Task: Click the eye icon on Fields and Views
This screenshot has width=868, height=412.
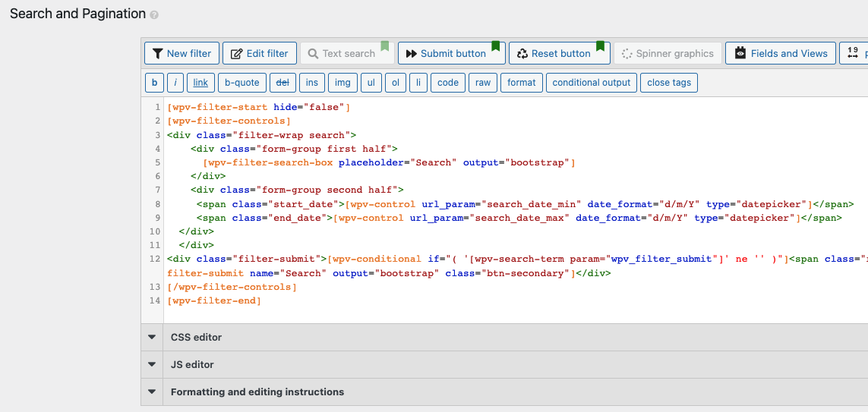Action: [740, 53]
